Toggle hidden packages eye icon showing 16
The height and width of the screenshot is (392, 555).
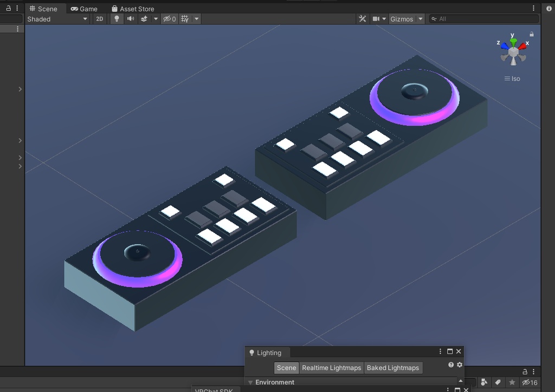pos(530,382)
